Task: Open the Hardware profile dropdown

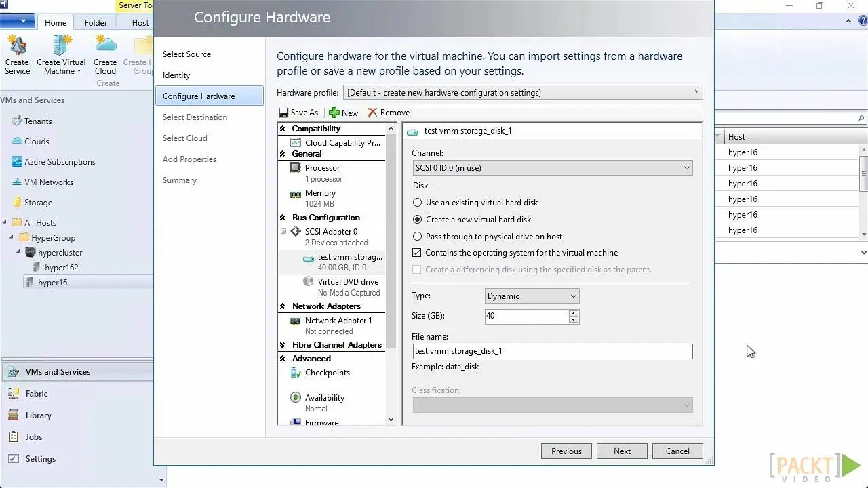Action: [x=523, y=93]
